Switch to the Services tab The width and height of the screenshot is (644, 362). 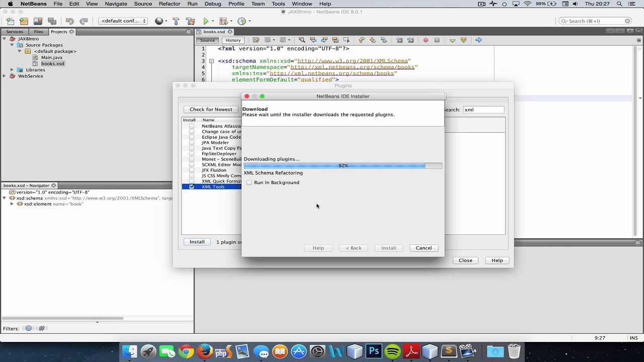(x=14, y=32)
